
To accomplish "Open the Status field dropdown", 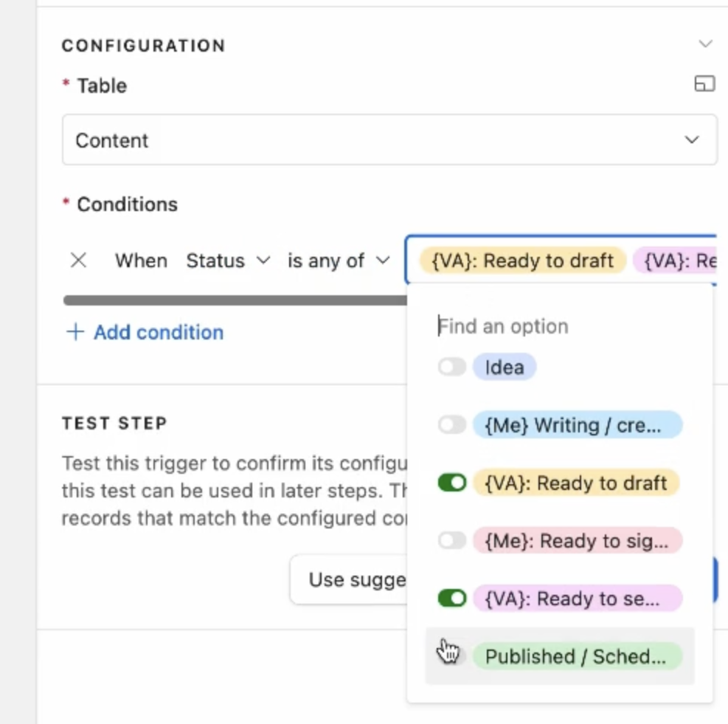I will tap(228, 261).
